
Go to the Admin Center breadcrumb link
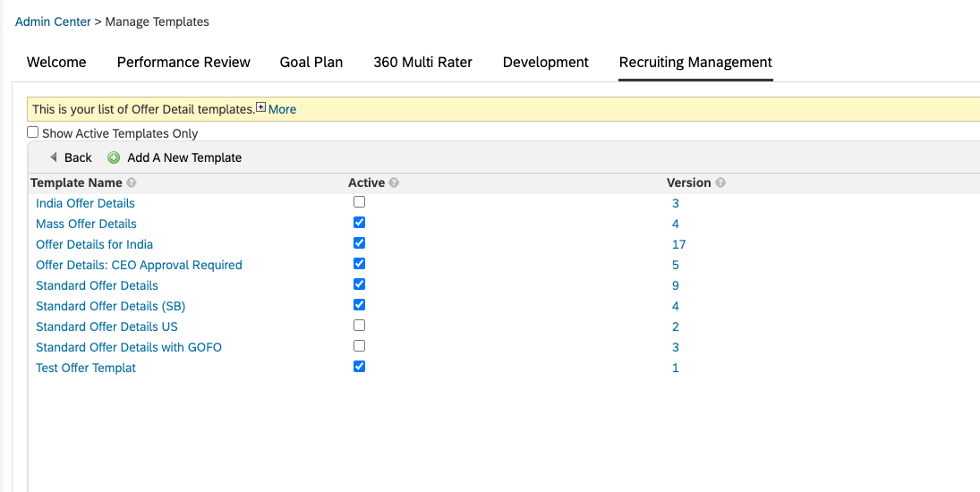click(53, 21)
